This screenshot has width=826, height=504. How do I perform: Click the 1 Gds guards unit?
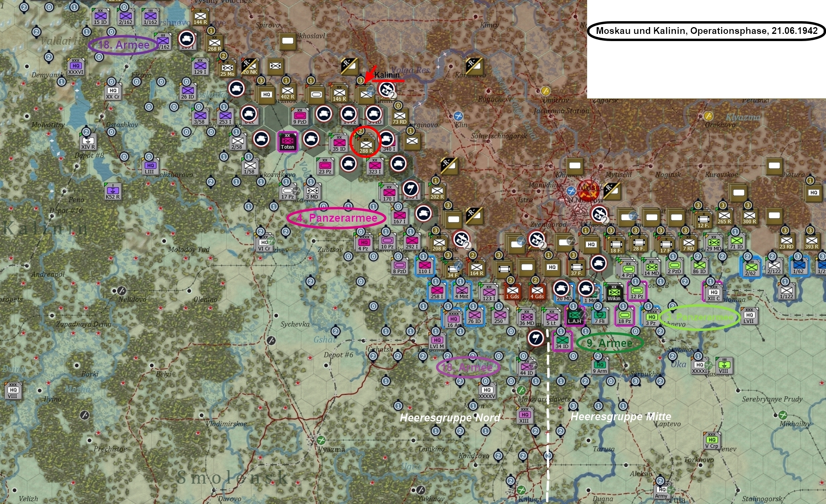coord(512,291)
